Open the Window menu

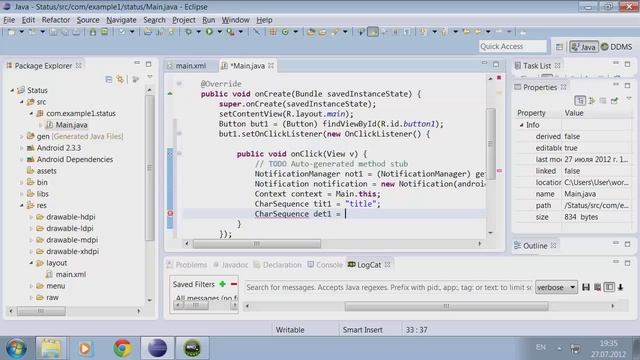pos(236,20)
